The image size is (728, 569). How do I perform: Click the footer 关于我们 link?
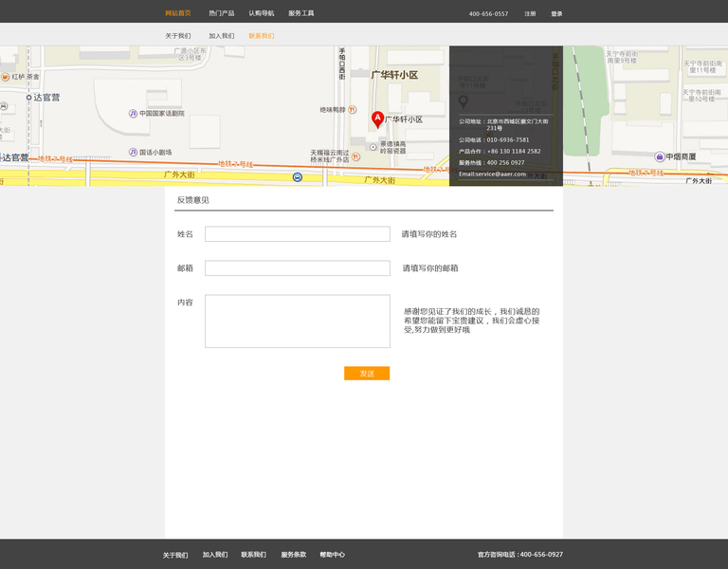tap(175, 555)
